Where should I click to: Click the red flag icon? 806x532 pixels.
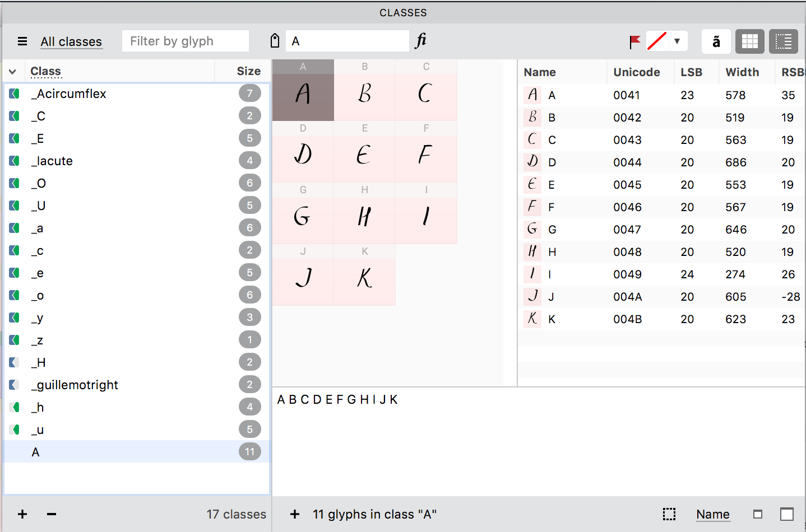pos(634,41)
